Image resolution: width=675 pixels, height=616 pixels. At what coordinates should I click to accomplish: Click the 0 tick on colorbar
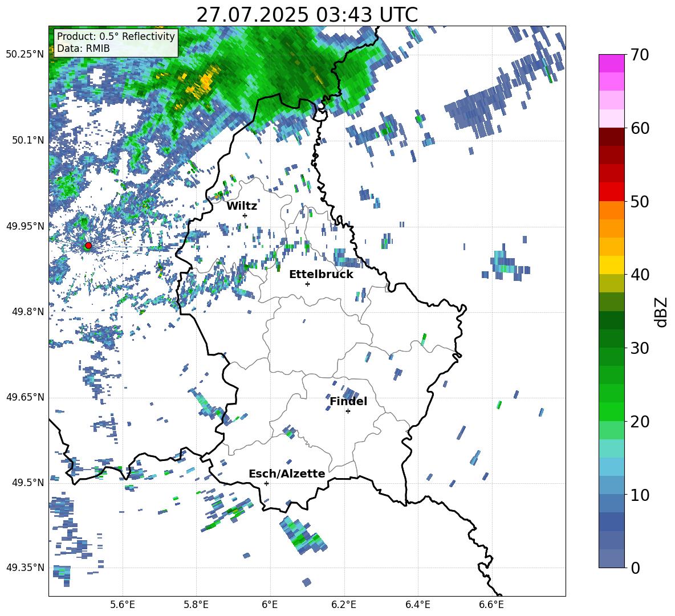click(x=635, y=568)
